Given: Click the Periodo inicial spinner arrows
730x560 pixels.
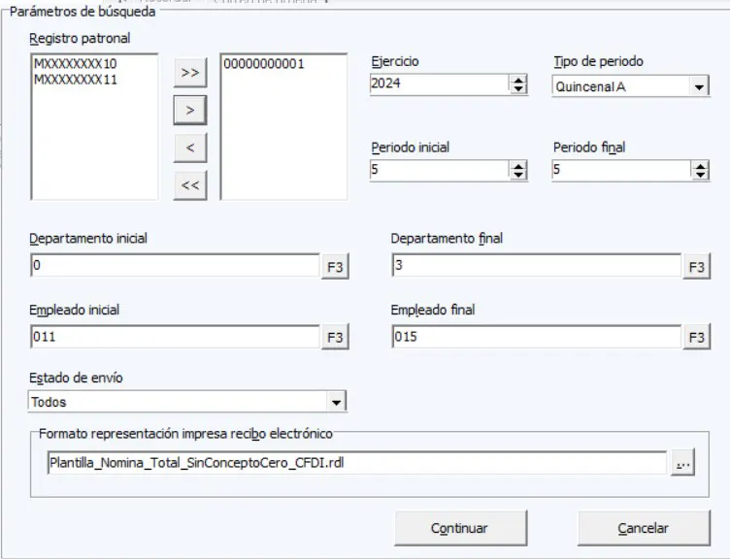Looking at the screenshot, I should point(518,171).
